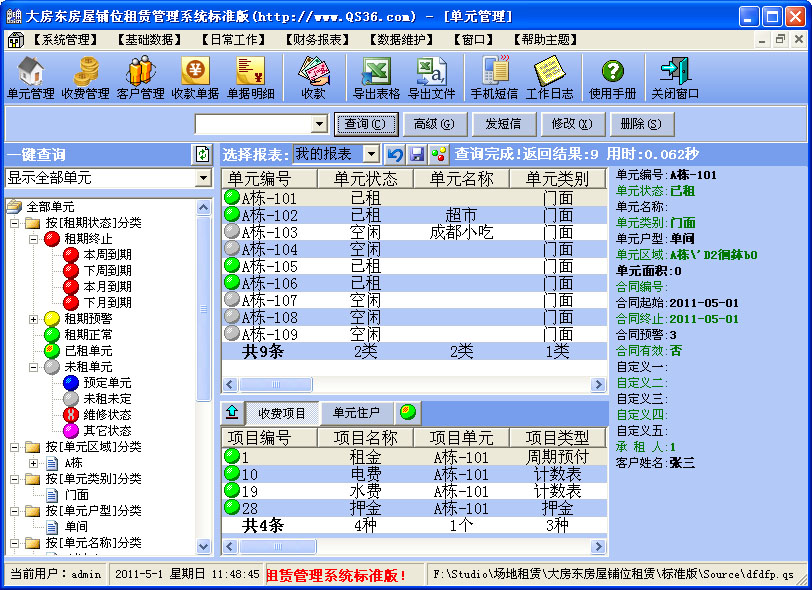
Task: Open 帮助主题 menu
Action: (x=545, y=40)
